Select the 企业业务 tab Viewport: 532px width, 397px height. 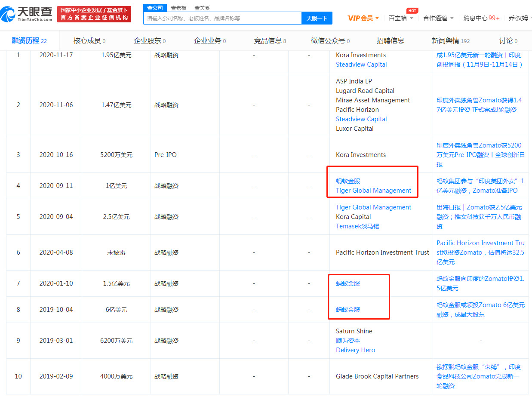pyautogui.click(x=210, y=41)
